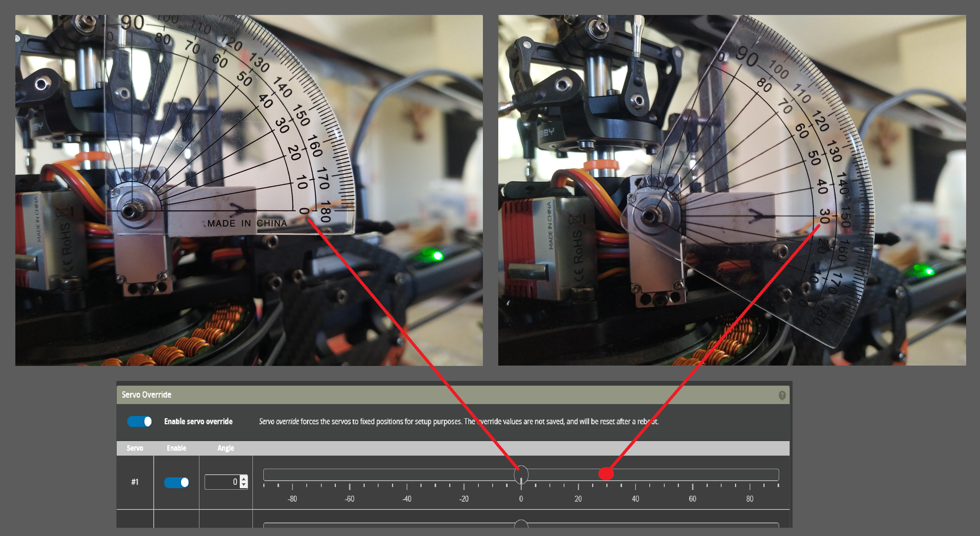The image size is (980, 536).
Task: Click slider label -40 on servo #1 scale
Action: pos(407,499)
